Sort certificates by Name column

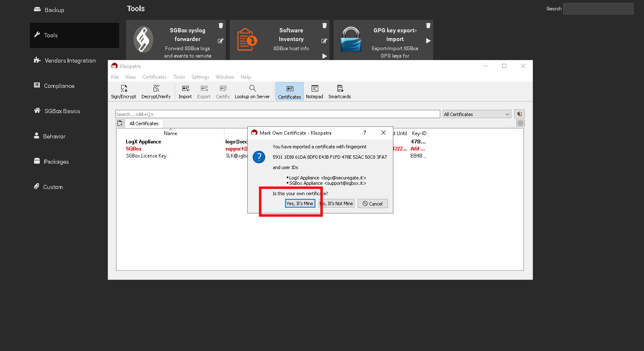pyautogui.click(x=171, y=133)
